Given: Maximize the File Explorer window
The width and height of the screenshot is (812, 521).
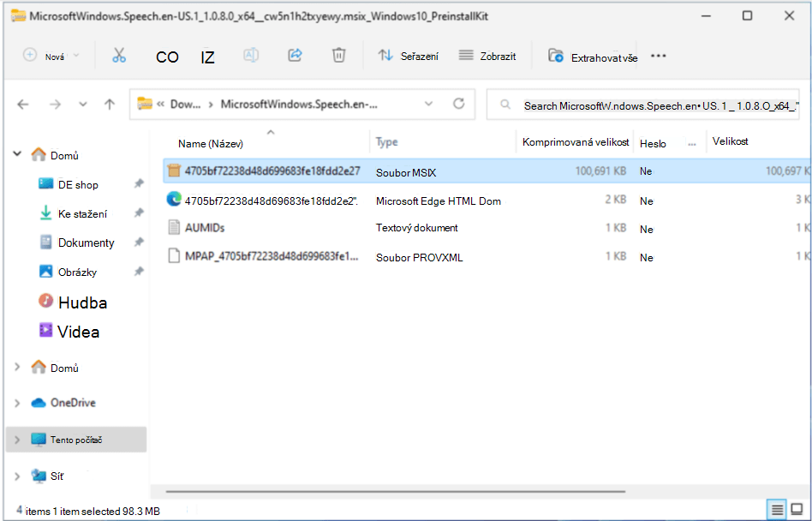Looking at the screenshot, I should 747,15.
